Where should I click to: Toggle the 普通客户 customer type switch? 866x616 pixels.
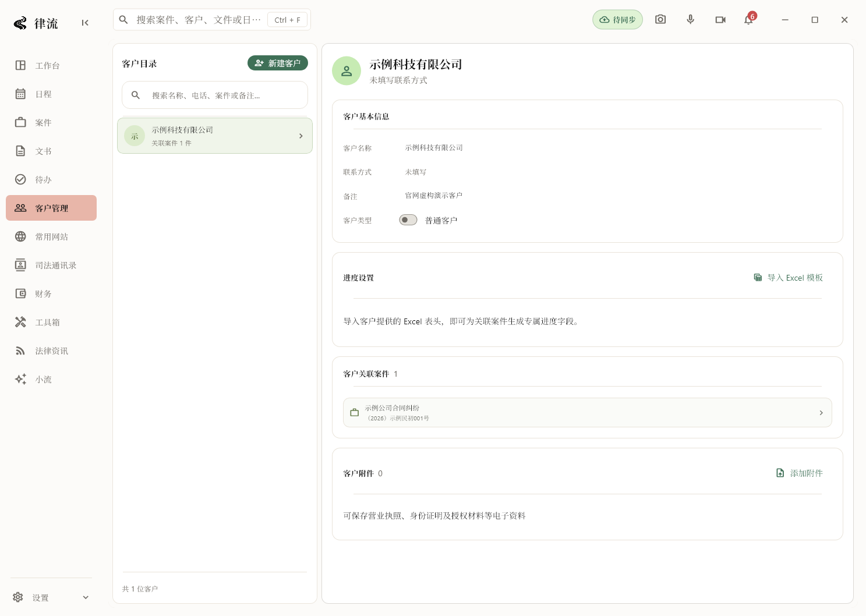pyautogui.click(x=408, y=220)
